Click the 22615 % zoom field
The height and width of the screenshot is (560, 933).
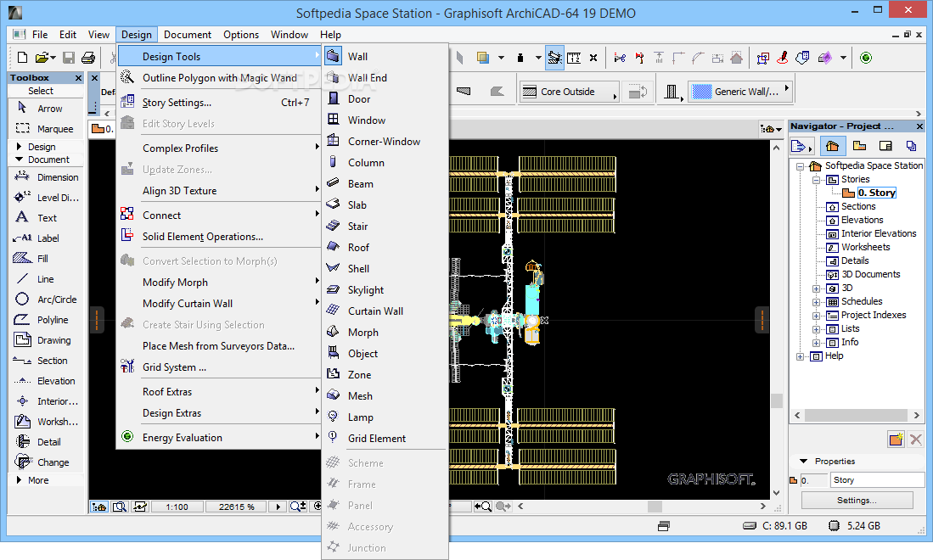236,507
